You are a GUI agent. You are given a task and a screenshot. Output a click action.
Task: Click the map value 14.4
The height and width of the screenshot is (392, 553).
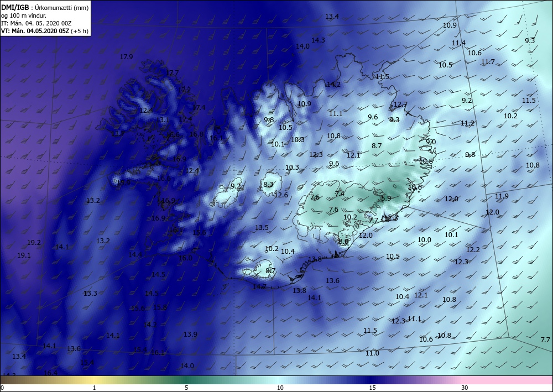(x=135, y=254)
